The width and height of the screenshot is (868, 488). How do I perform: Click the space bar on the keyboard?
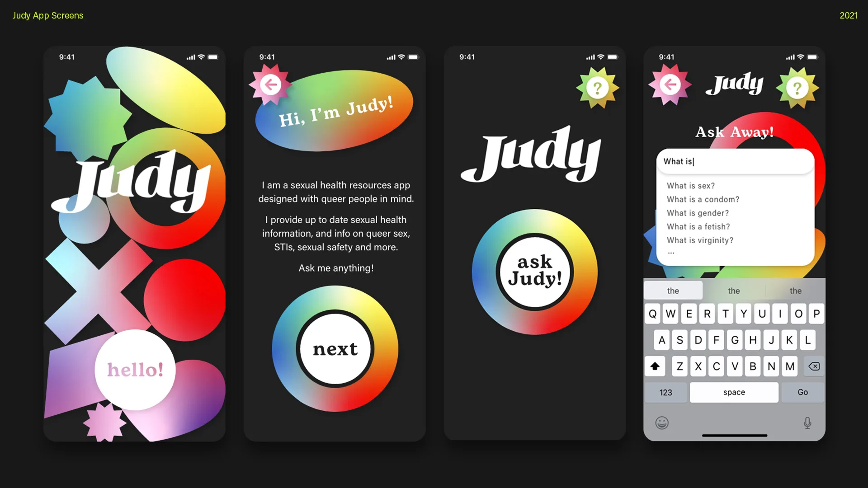pyautogui.click(x=735, y=391)
